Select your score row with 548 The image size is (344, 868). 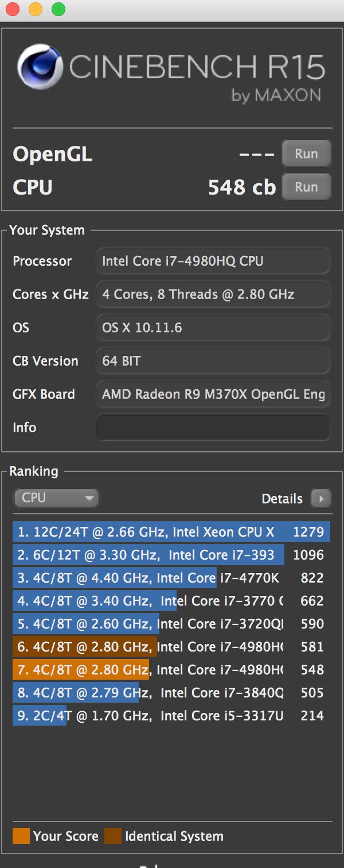tap(171, 669)
